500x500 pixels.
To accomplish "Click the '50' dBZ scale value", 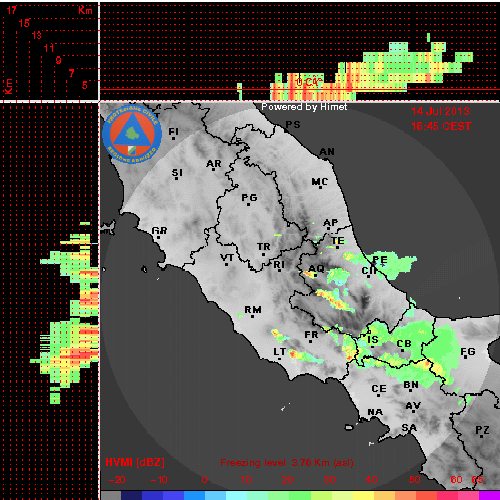I will click(414, 480).
